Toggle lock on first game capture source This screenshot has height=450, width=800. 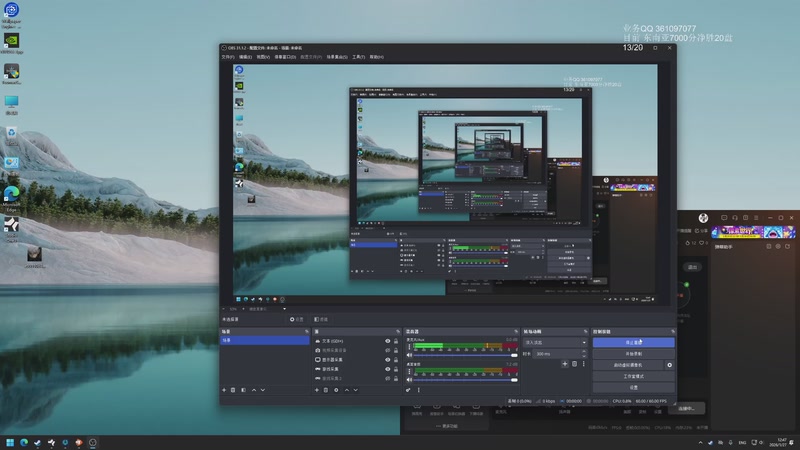396,369
